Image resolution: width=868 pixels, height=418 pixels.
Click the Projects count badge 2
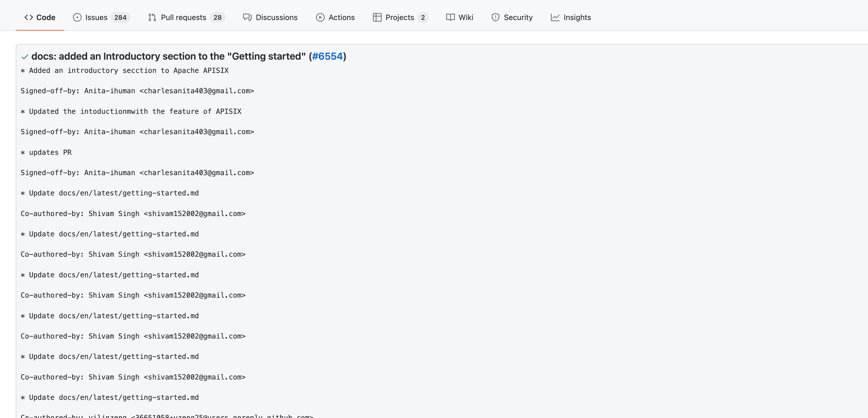[x=423, y=18]
